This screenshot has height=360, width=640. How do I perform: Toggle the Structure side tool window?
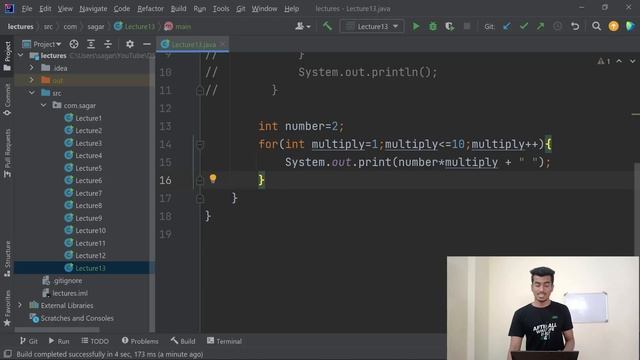7,259
